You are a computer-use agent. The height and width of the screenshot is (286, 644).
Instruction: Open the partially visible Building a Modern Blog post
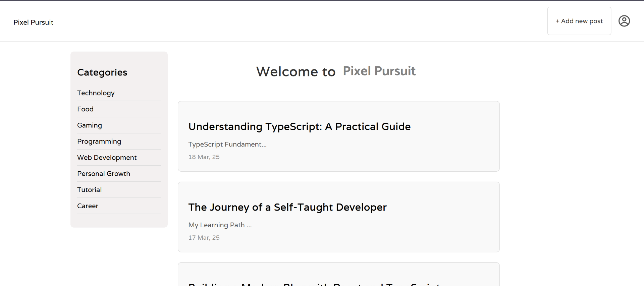click(314, 284)
